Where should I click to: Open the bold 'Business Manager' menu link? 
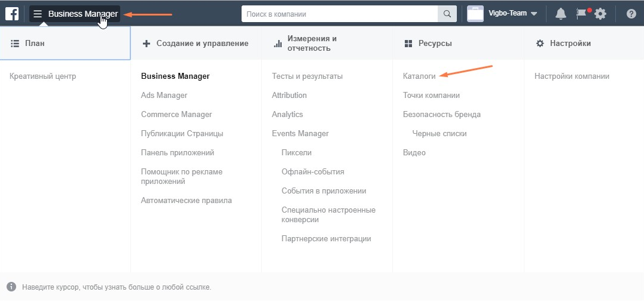[175, 76]
